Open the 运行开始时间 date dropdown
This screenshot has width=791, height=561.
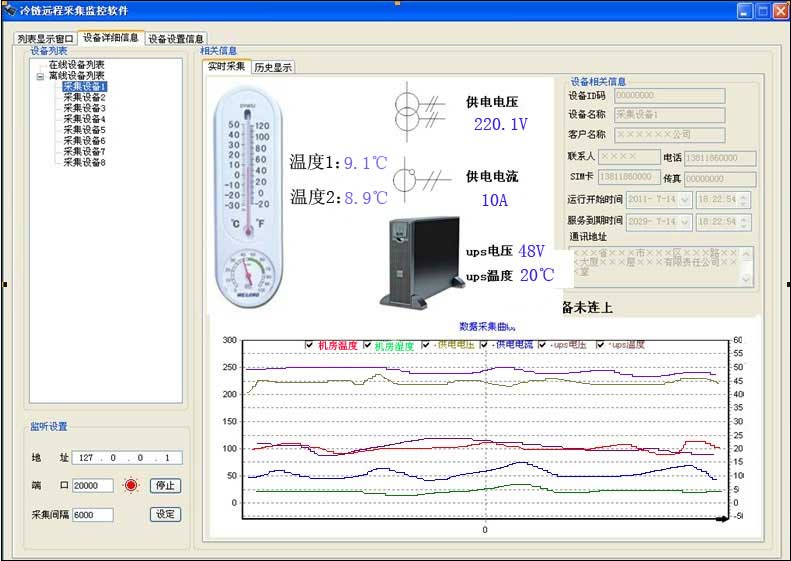coord(685,200)
